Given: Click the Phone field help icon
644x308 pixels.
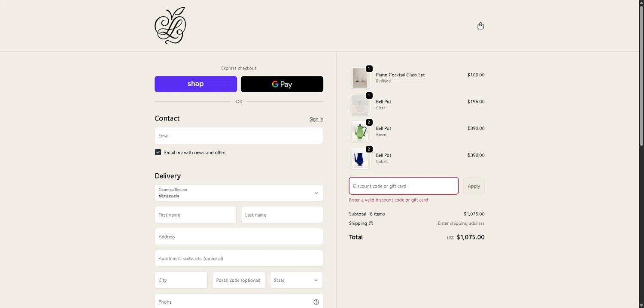Looking at the screenshot, I should 316,302.
